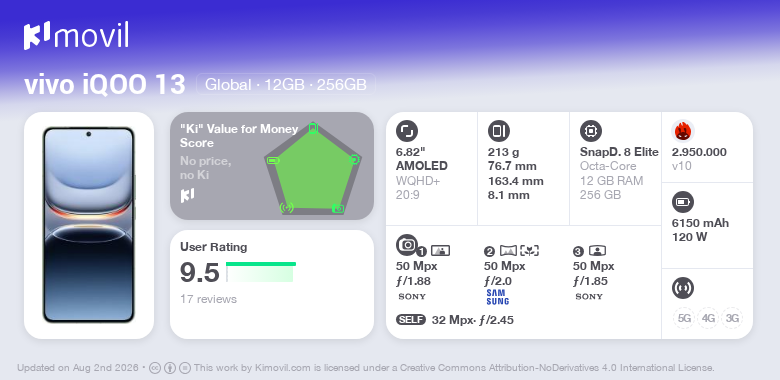The height and width of the screenshot is (380, 780).
Task: Click the Kimovil logo
Action: pyautogui.click(x=76, y=36)
